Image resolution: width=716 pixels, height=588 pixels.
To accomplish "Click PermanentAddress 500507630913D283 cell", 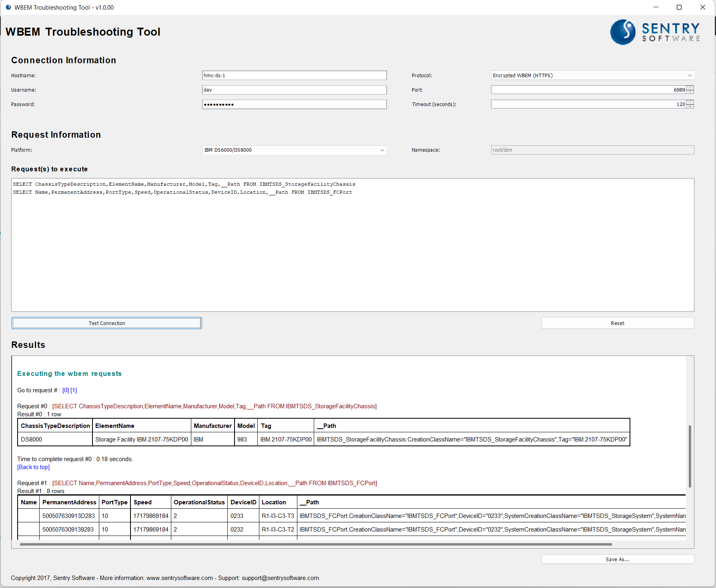I will (69, 516).
